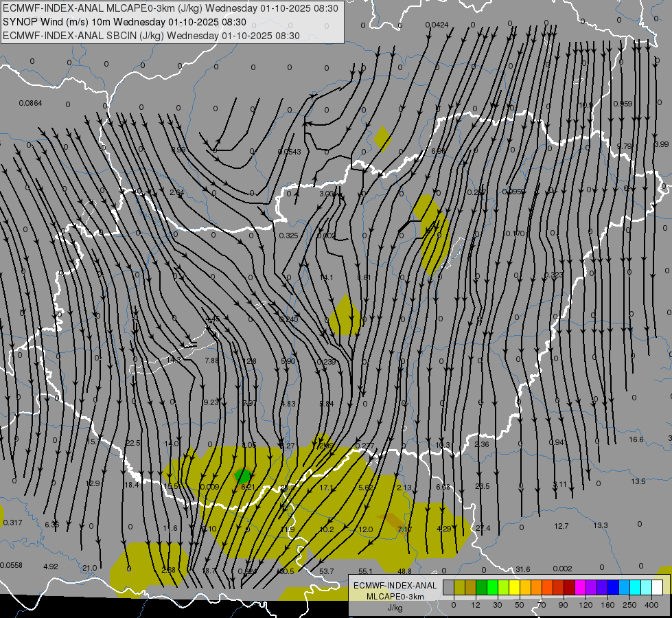Click the ECMWF-INDEX-ANAL MLCAPE0-3km title line
This screenshot has height=618, width=672.
coord(171,8)
